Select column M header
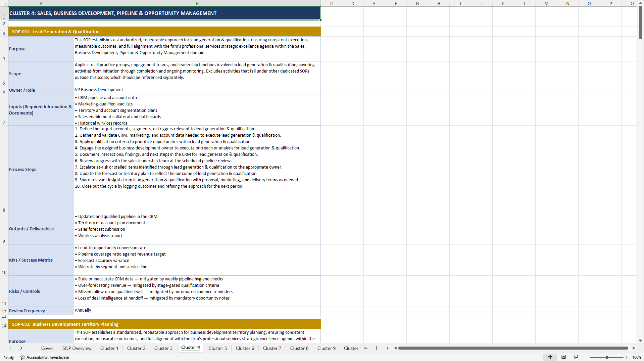 point(546,3)
